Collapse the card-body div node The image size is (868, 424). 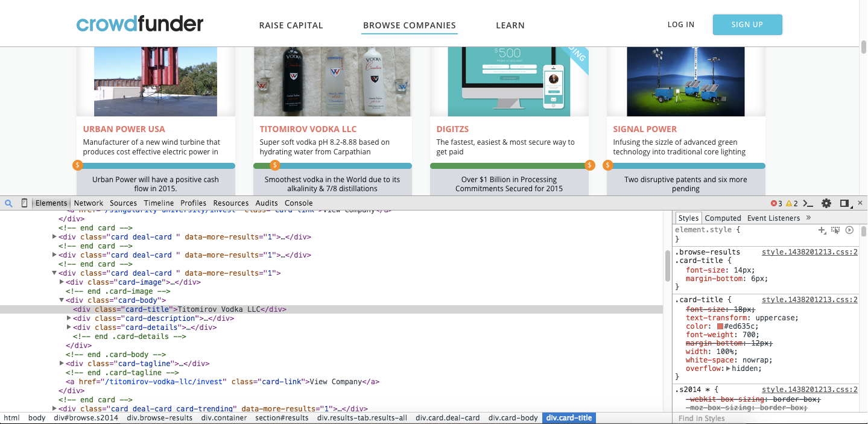tap(62, 300)
